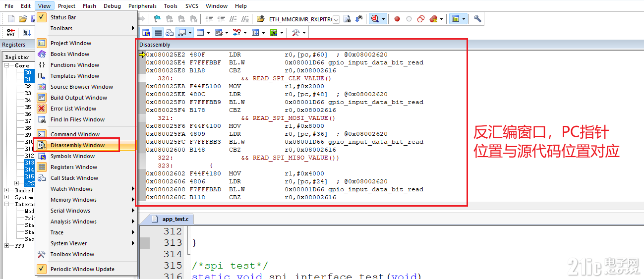
Task: Insert a breakpoint with the red dot icon
Action: point(397,19)
